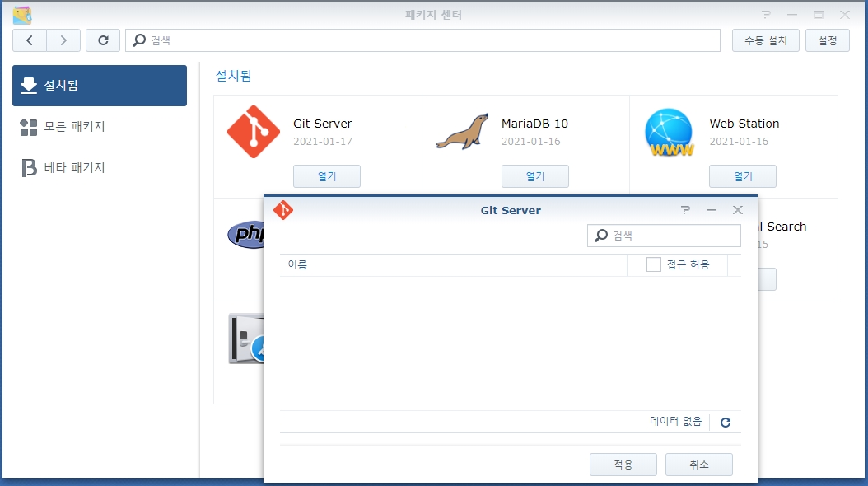Open MariaDB 10 with 열기 button

point(534,176)
